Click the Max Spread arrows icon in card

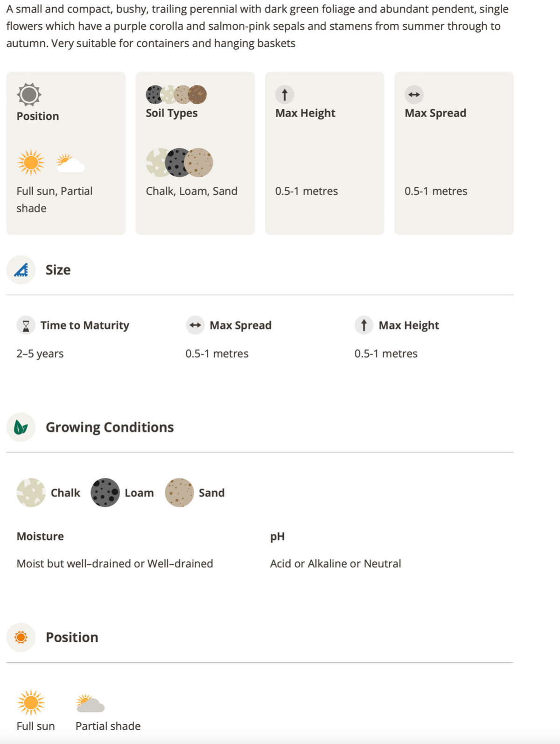[x=414, y=94]
